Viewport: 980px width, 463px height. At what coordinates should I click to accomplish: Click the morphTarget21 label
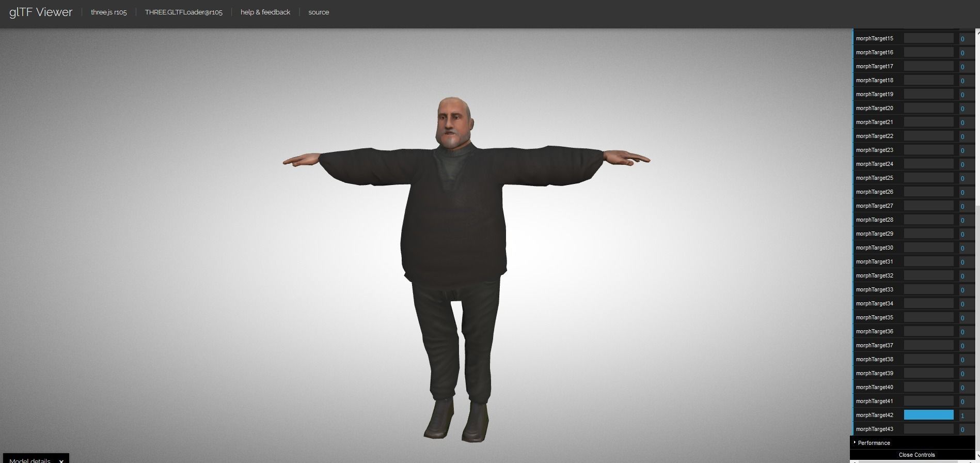click(874, 122)
